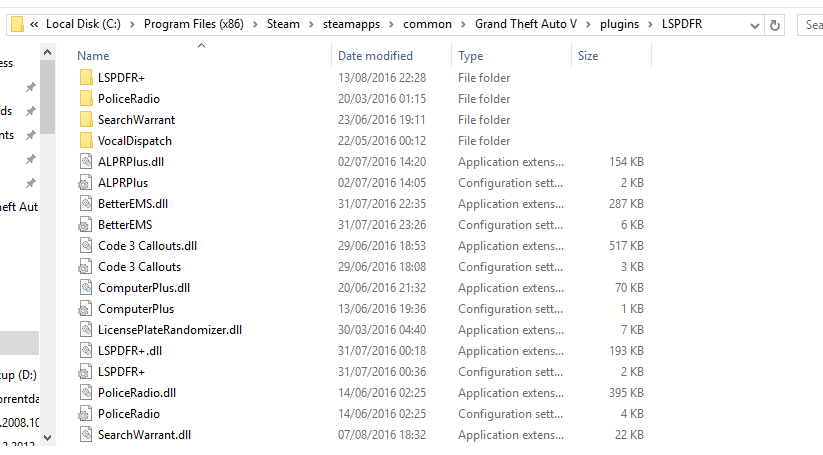The width and height of the screenshot is (823, 455).
Task: Navigate to Program Files (x86) breadcrumb
Action: pos(194,24)
